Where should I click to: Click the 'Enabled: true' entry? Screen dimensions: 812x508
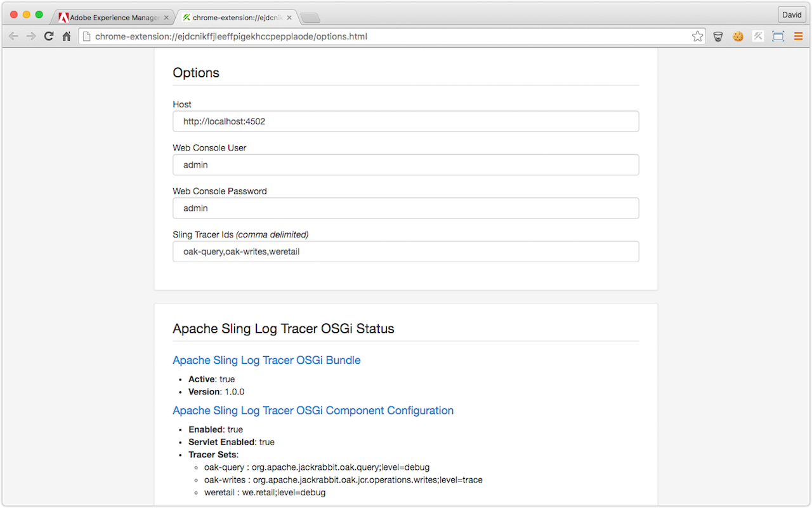click(216, 429)
